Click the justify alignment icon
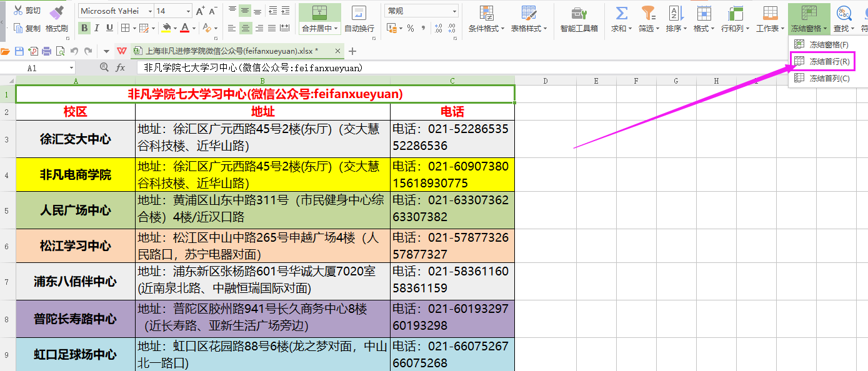This screenshot has width=868, height=371. (x=273, y=28)
